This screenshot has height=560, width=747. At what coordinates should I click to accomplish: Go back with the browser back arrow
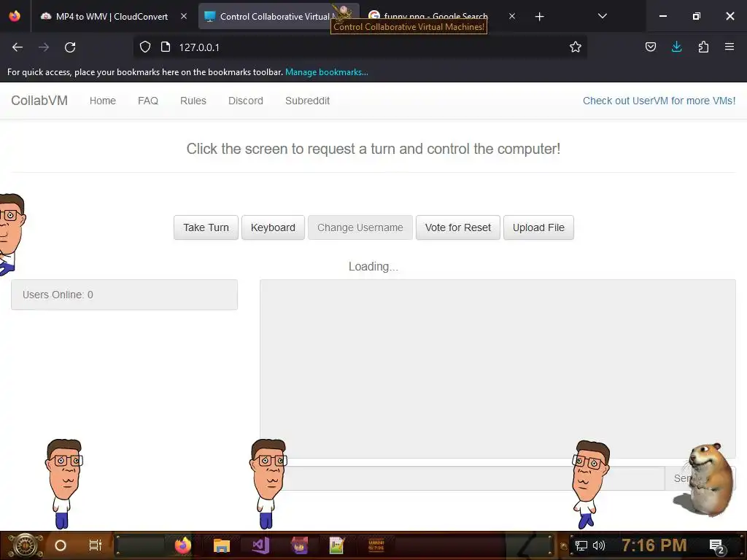point(18,47)
